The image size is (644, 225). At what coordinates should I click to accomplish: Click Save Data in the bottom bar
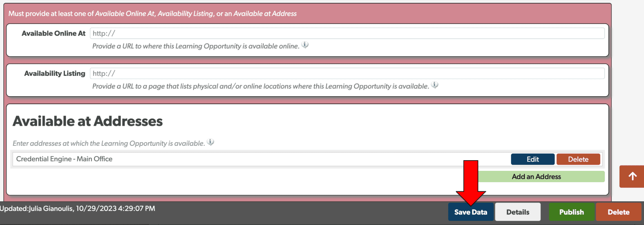tap(471, 212)
